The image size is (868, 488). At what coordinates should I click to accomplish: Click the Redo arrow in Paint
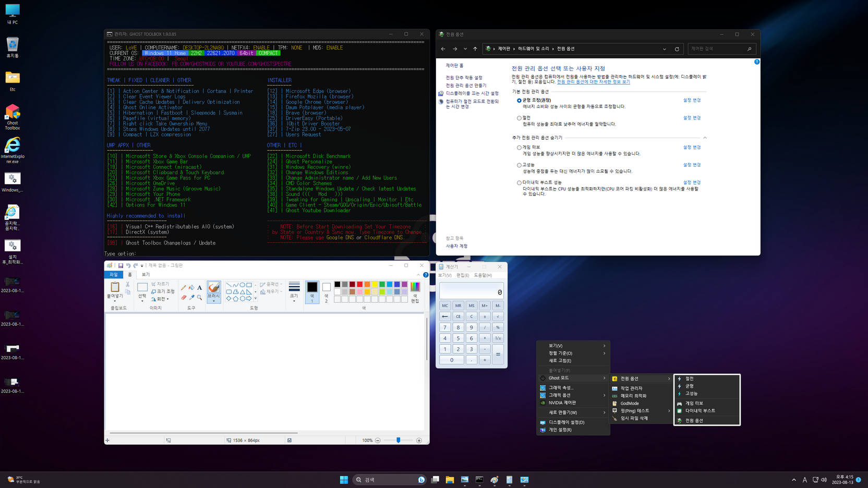[x=136, y=265]
